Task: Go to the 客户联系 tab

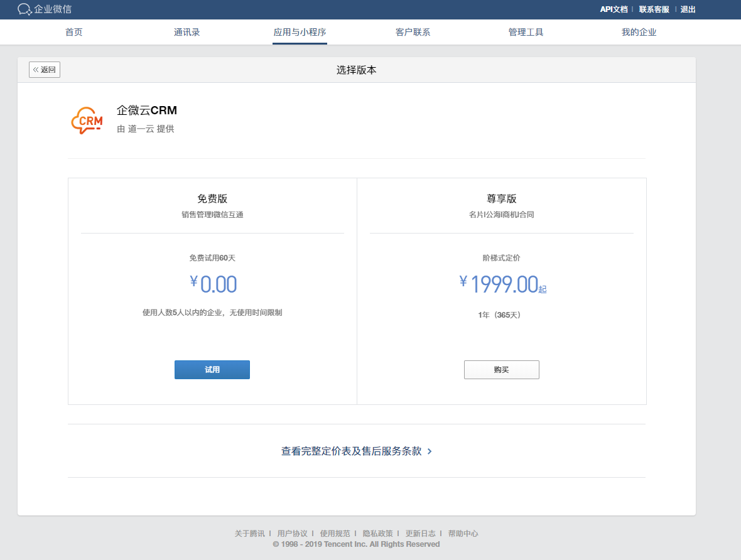Action: (413, 32)
